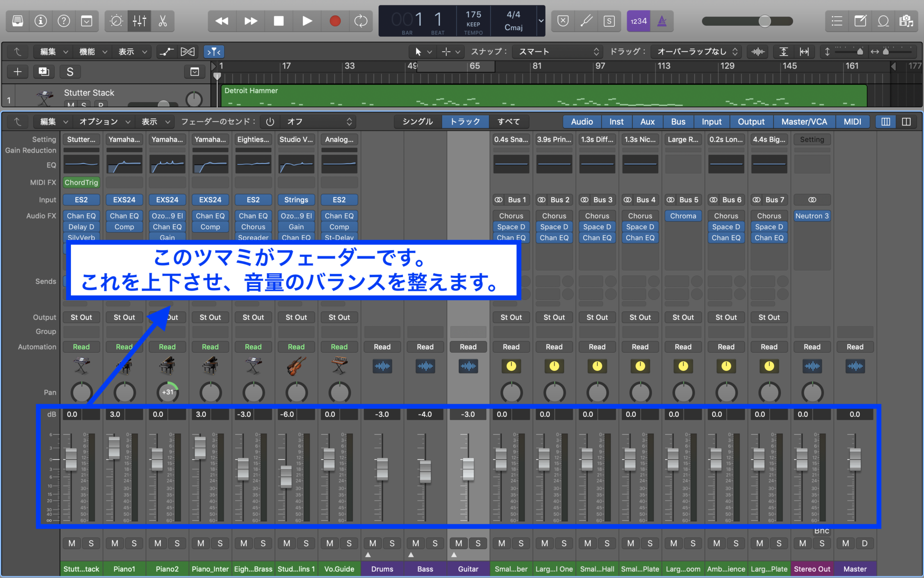Image resolution: width=924 pixels, height=578 pixels.
Task: Click the violin icon on the Stud...lins 1 channel
Action: click(x=296, y=366)
